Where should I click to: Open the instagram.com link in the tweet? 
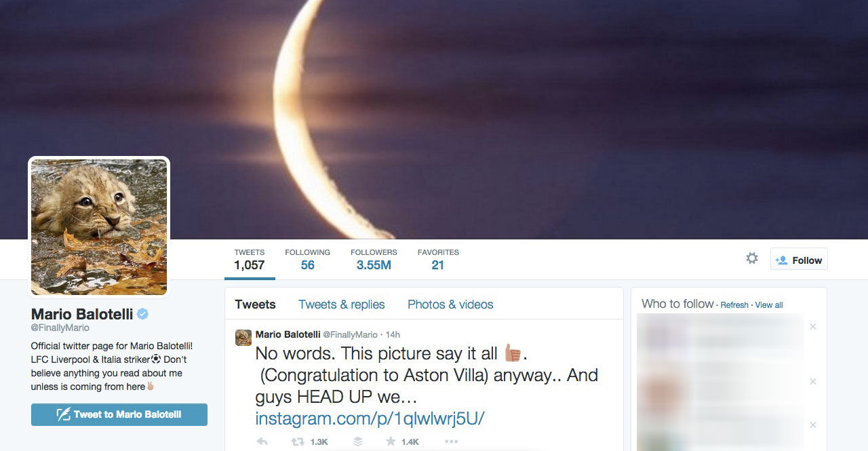coord(370,418)
